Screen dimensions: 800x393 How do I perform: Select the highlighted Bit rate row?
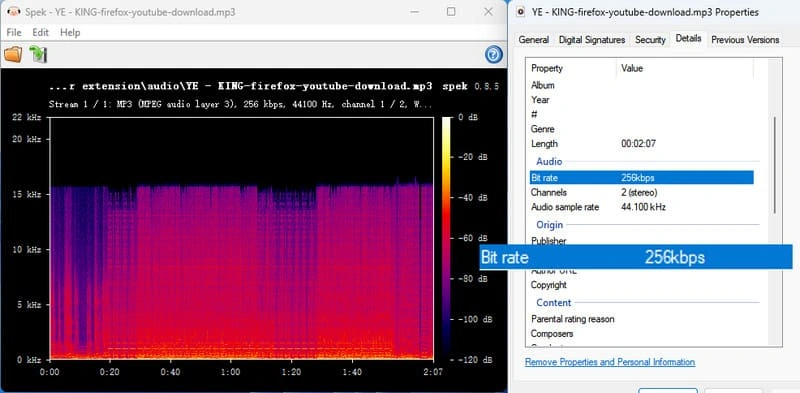coord(641,178)
